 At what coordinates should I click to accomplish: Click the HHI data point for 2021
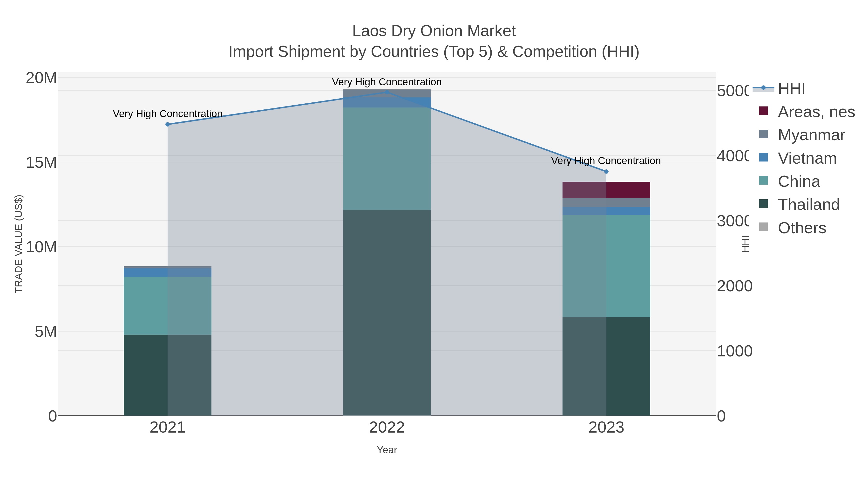[x=168, y=124]
